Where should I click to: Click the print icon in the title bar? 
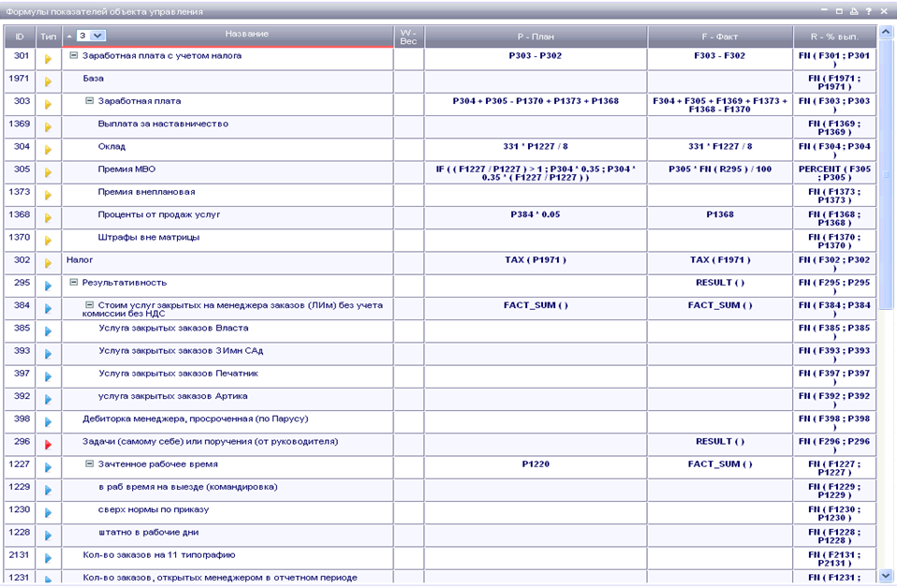click(x=854, y=11)
